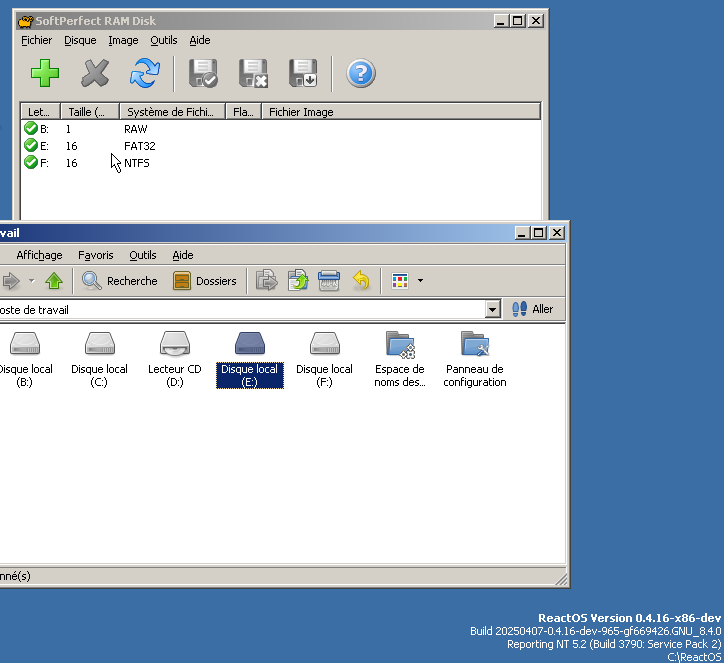Screen dimensions: 724x663
Task: Click Recherche toolbar button
Action: [120, 281]
